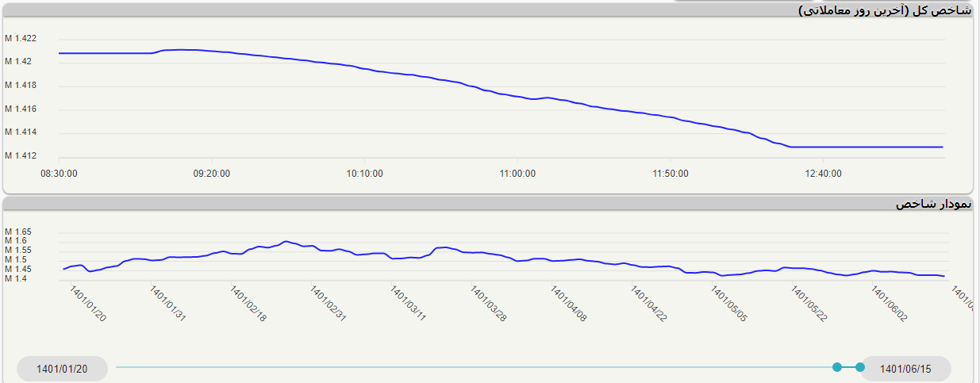Click the 12:40:00 time axis label
The image size is (980, 383).
(x=823, y=174)
